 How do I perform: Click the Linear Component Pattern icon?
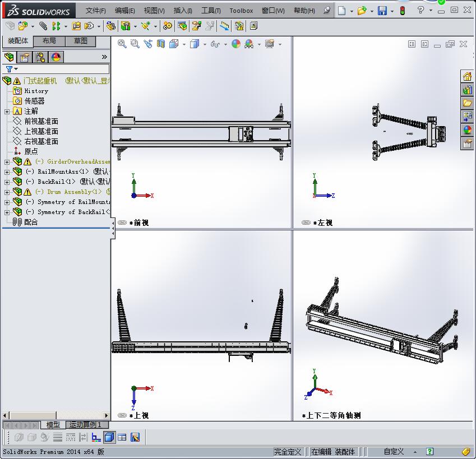point(56,26)
